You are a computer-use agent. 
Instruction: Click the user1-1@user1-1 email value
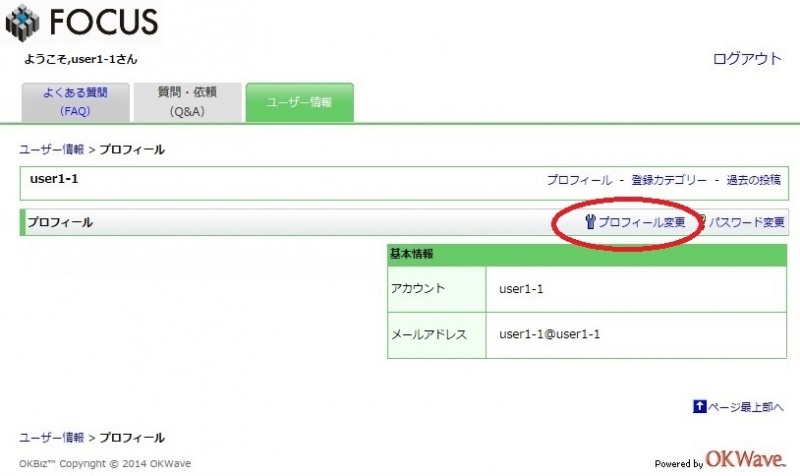coord(549,334)
